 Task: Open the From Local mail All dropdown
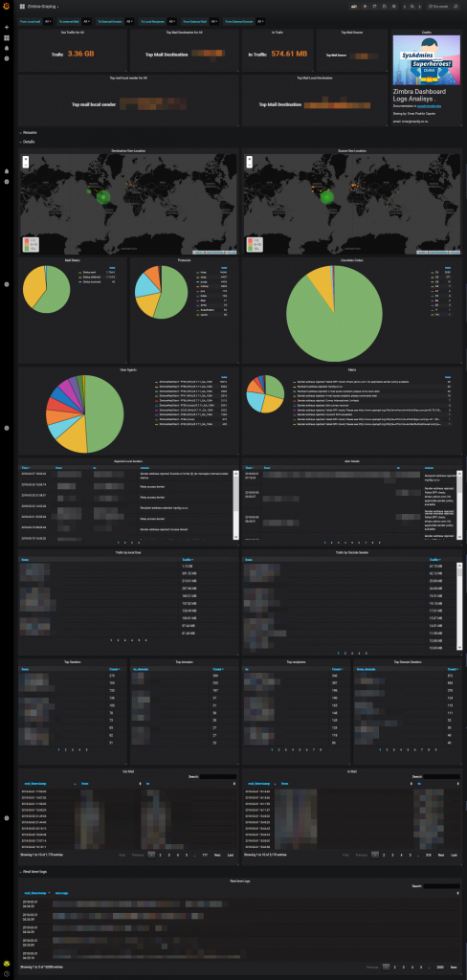[x=47, y=21]
